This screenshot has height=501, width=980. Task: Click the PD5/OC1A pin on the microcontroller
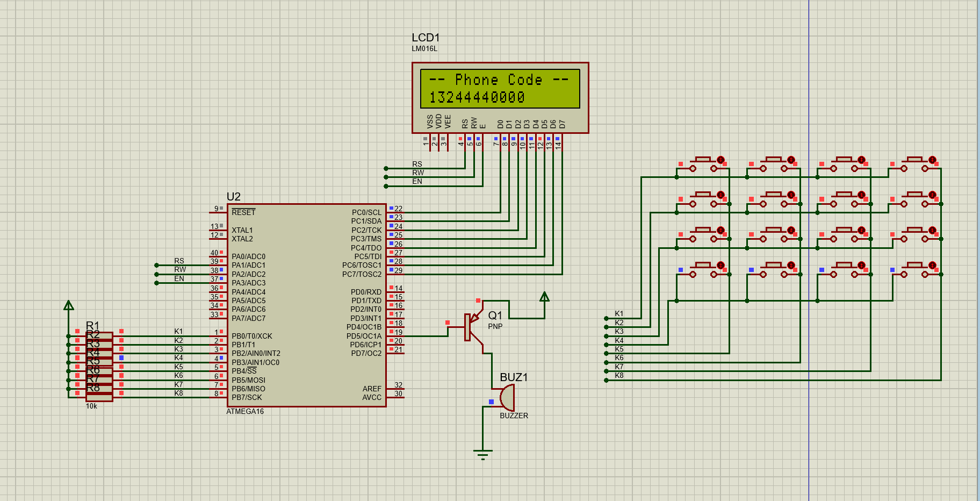363,335
